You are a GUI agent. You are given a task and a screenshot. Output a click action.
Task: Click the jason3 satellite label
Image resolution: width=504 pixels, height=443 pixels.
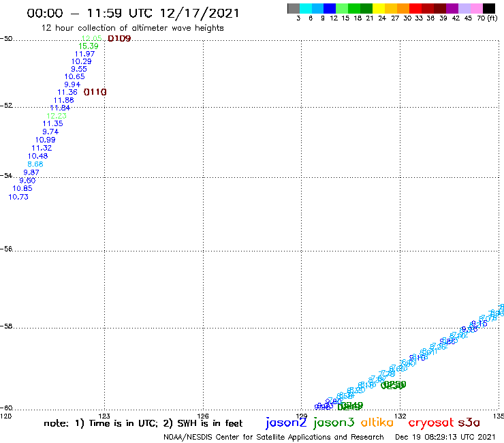pyautogui.click(x=334, y=423)
